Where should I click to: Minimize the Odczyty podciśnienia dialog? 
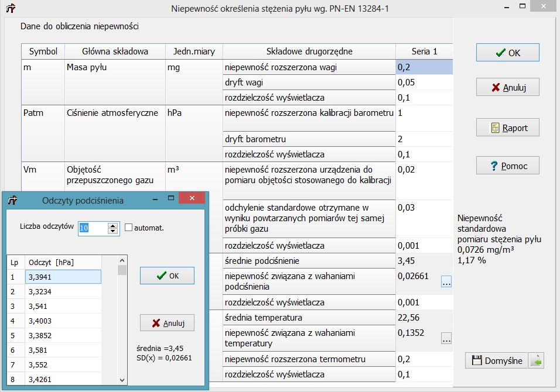point(155,198)
